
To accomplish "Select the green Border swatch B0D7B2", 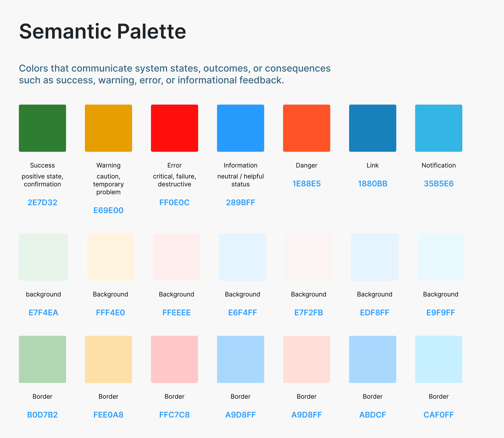I will coord(42,359).
